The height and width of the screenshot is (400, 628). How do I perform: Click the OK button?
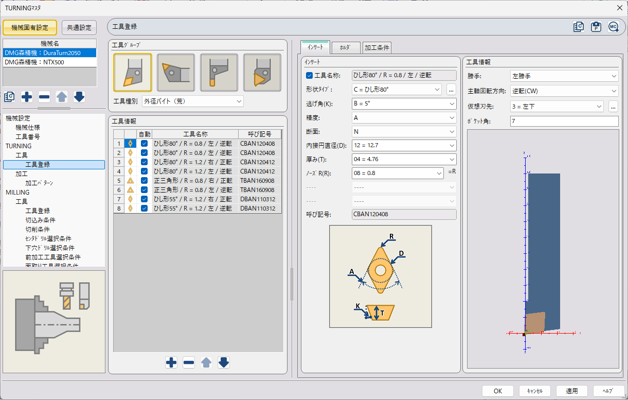pos(497,391)
